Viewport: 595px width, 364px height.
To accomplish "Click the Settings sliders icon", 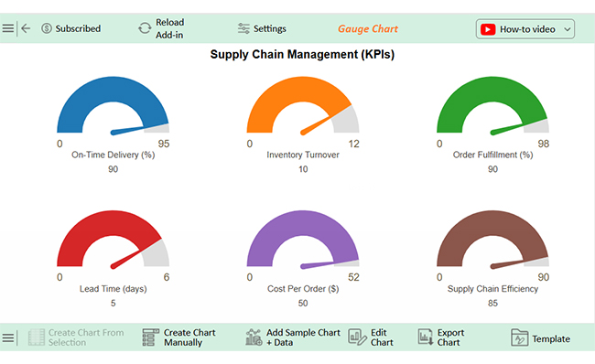I will 243,28.
